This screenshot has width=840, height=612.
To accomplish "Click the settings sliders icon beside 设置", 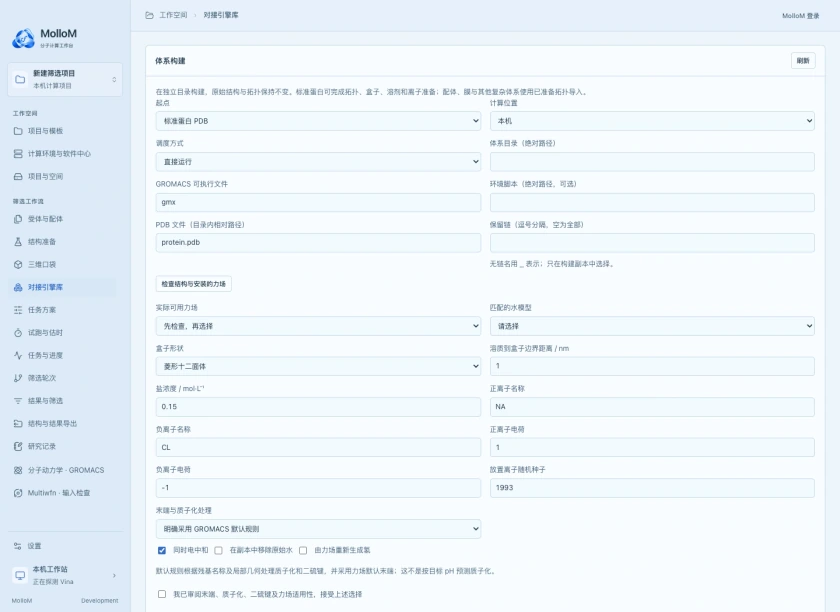I will [18, 546].
